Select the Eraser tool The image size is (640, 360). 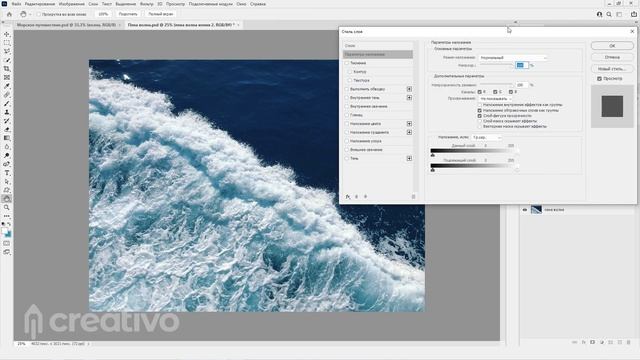7,129
